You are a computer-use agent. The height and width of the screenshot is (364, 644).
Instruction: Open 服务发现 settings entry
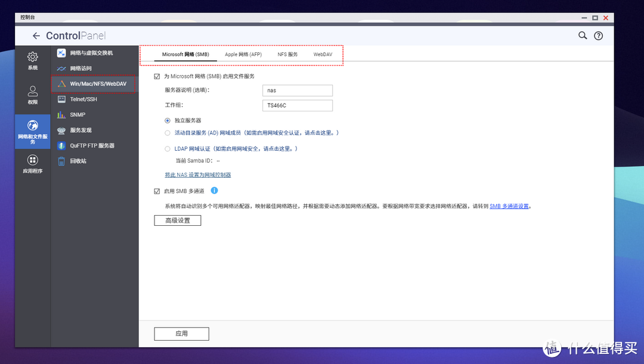95,130
